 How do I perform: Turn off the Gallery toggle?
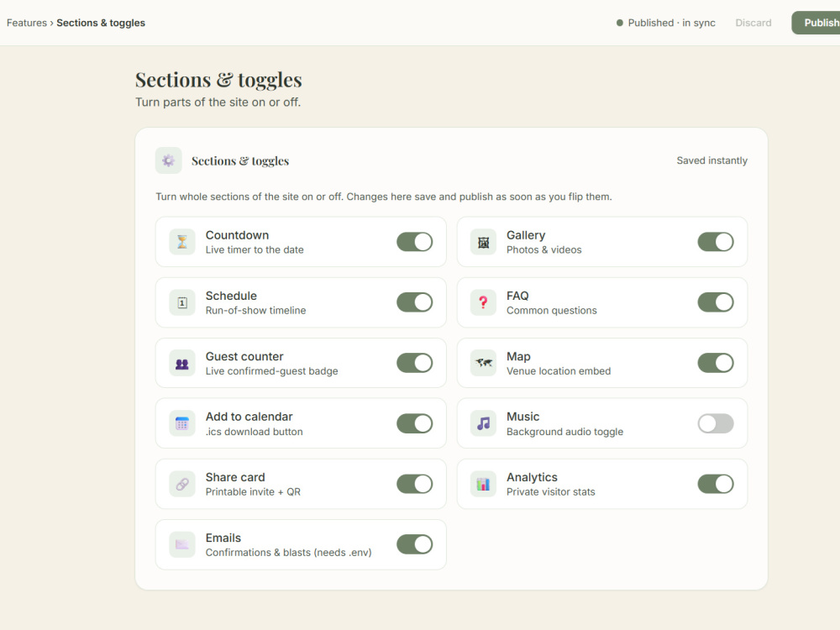[x=716, y=242]
